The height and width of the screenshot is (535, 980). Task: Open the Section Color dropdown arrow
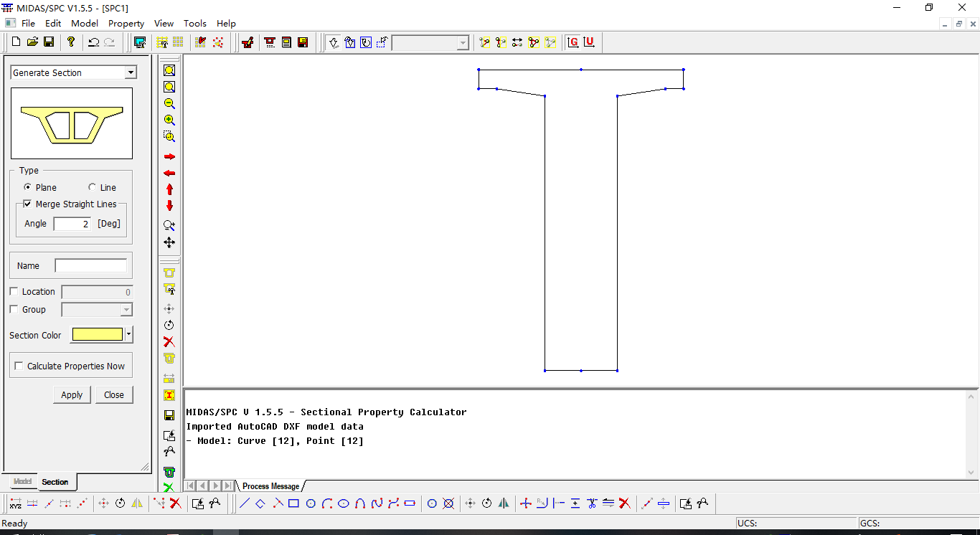coord(128,334)
